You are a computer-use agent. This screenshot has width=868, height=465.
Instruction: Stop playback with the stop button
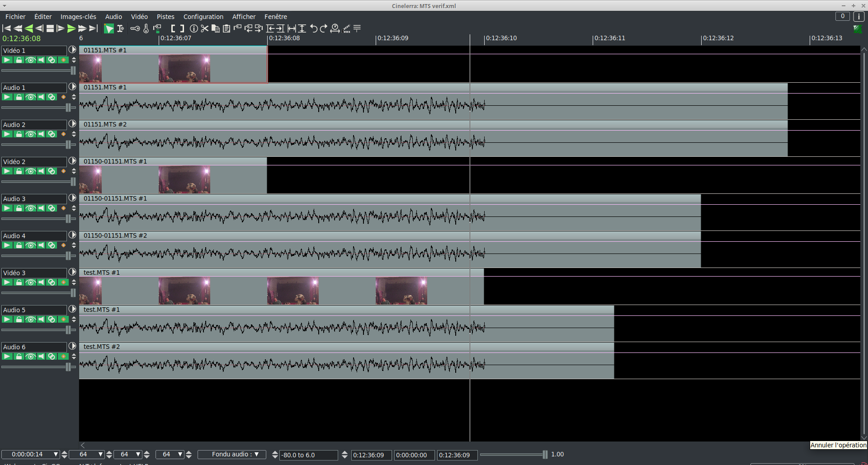50,28
